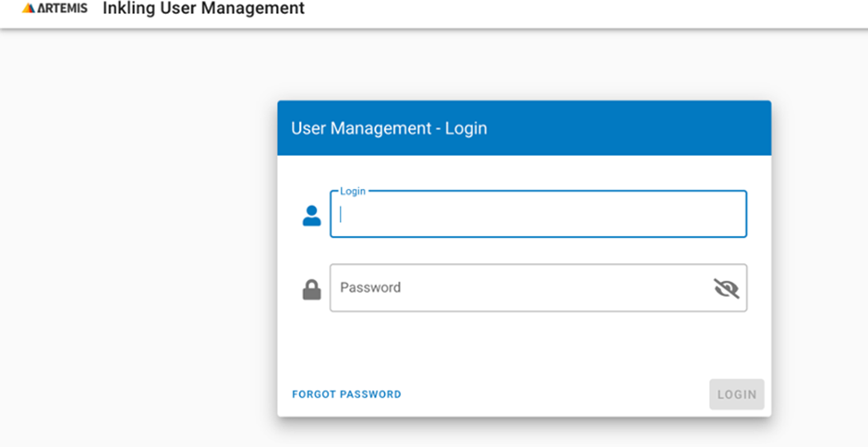Viewport: 868px width, 447px height.
Task: Click the Artemis logo in the header
Action: pos(54,9)
